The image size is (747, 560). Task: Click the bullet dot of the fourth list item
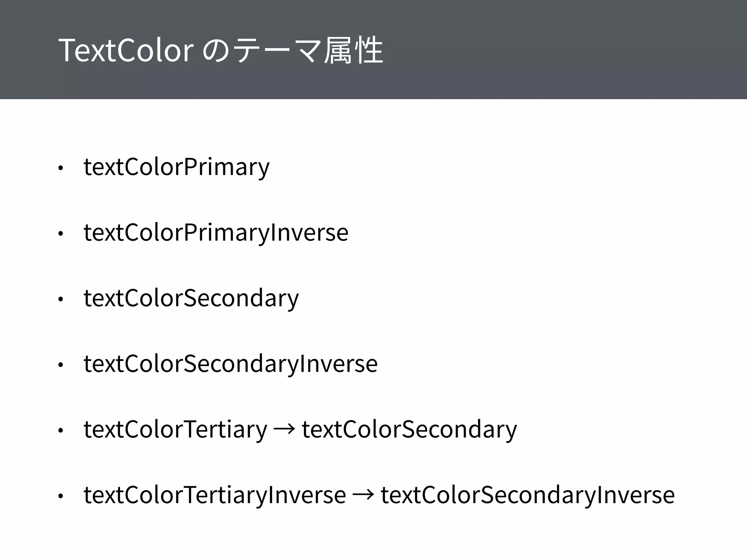click(x=61, y=365)
